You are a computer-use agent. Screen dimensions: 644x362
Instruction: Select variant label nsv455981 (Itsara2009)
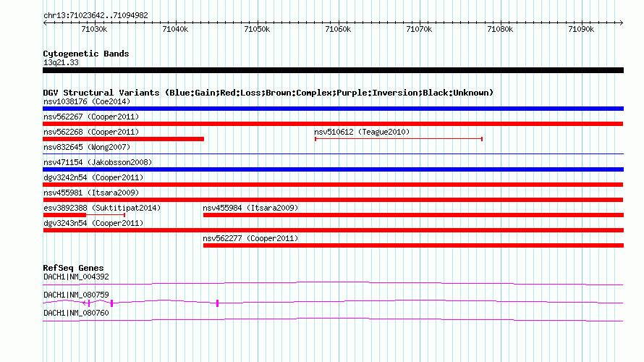pyautogui.click(x=91, y=193)
